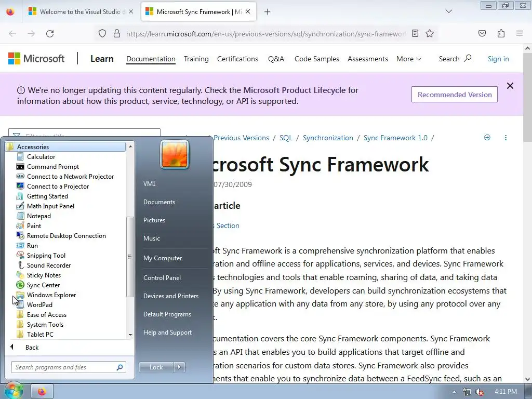Open Getting Started program
The height and width of the screenshot is (399, 532).
click(x=47, y=196)
